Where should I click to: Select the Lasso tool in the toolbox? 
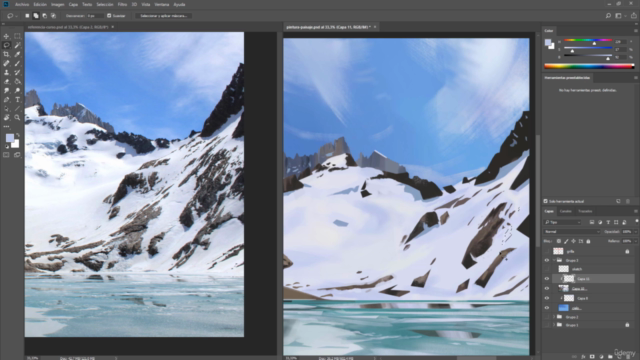coord(7,45)
